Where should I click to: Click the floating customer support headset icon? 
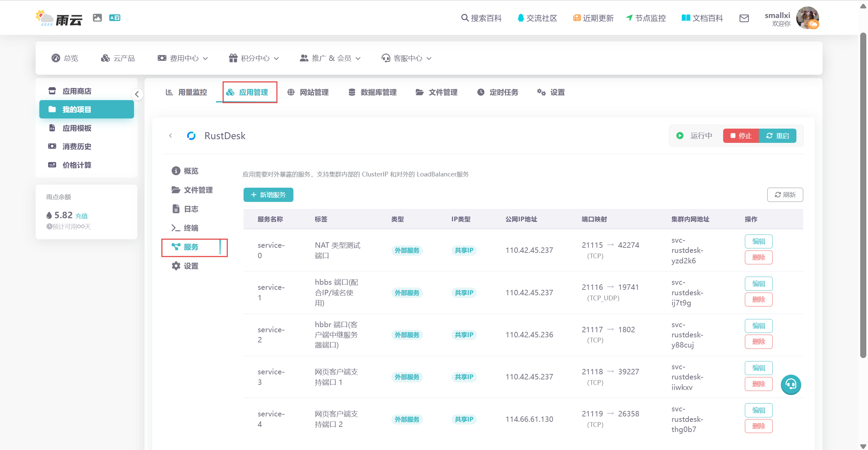791,384
